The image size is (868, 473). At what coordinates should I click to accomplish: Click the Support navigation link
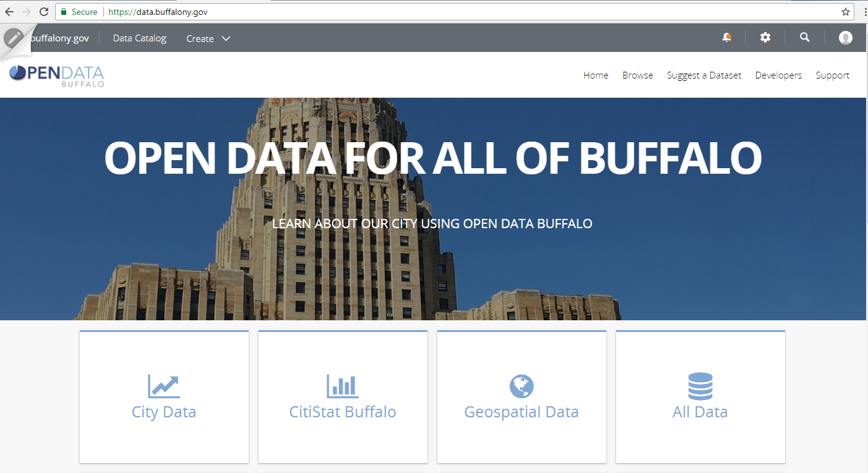point(832,75)
